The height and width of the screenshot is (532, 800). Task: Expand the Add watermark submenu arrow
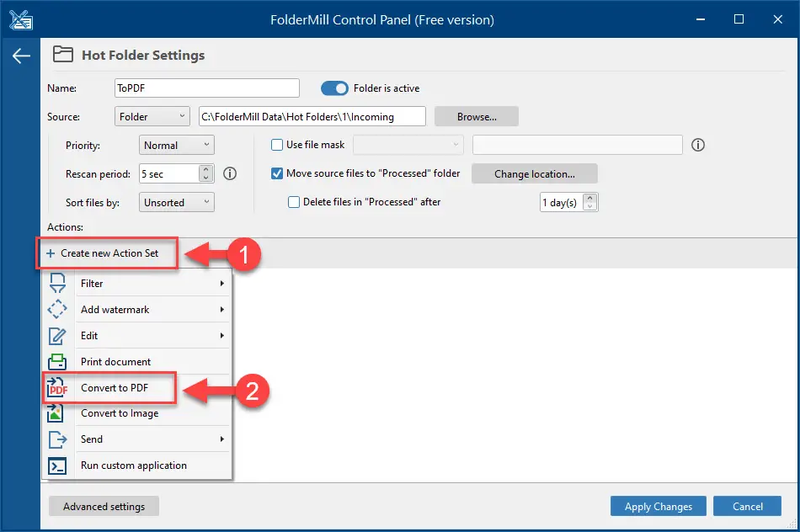tap(222, 309)
